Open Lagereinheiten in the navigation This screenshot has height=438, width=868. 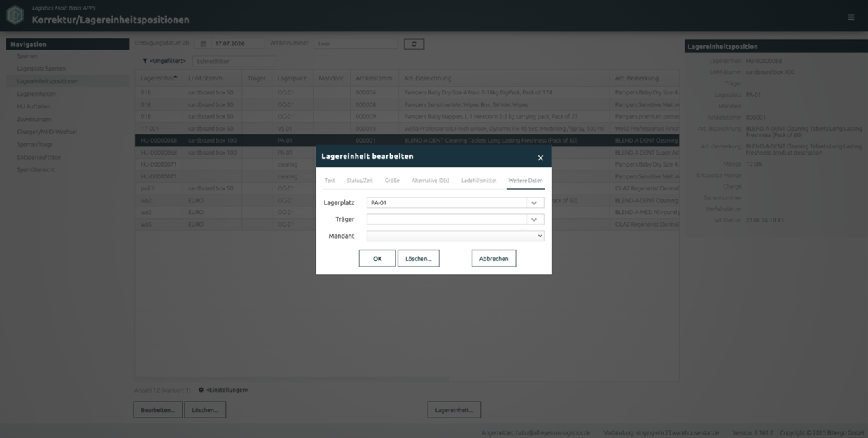(36, 94)
